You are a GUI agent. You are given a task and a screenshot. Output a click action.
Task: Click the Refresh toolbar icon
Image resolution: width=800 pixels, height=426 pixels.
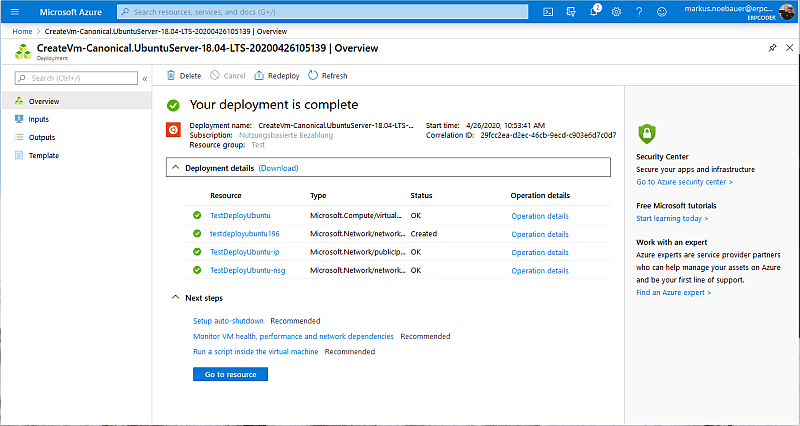tap(313, 76)
